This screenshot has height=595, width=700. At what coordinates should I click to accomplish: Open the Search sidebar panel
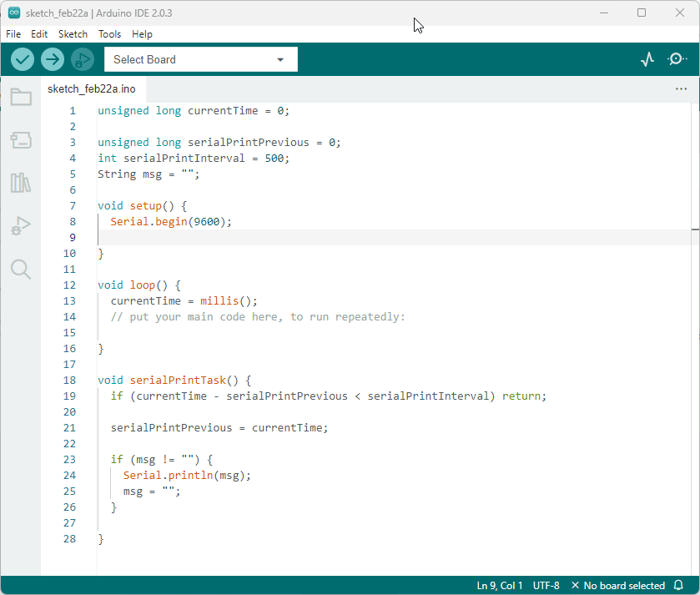click(x=21, y=269)
